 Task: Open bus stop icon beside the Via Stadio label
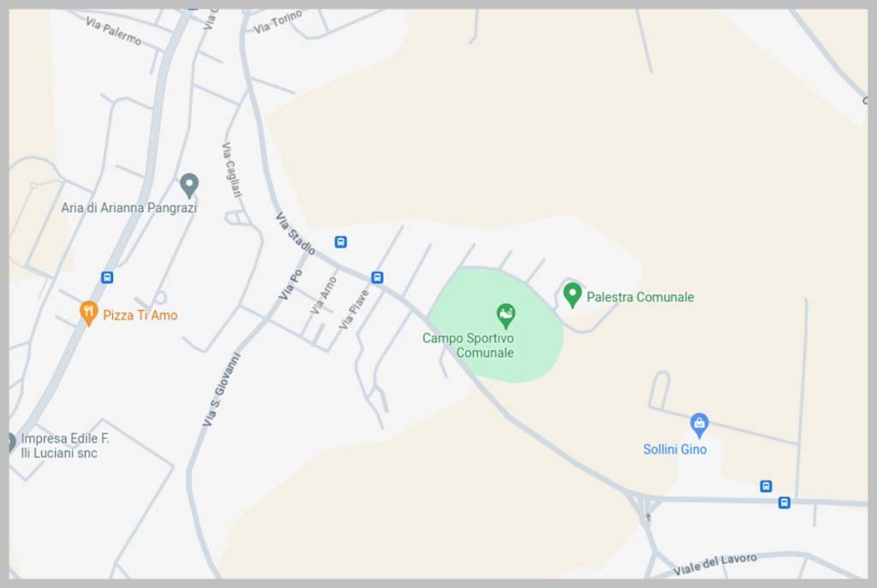tap(341, 242)
